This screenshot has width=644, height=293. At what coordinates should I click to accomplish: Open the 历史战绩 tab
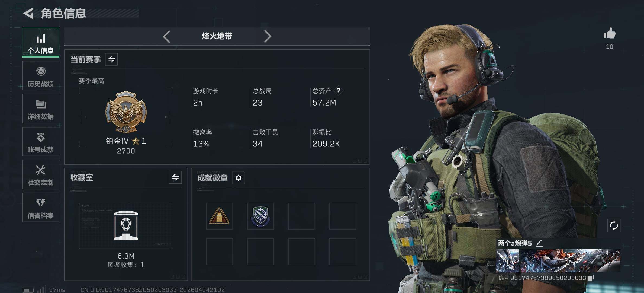pos(41,76)
